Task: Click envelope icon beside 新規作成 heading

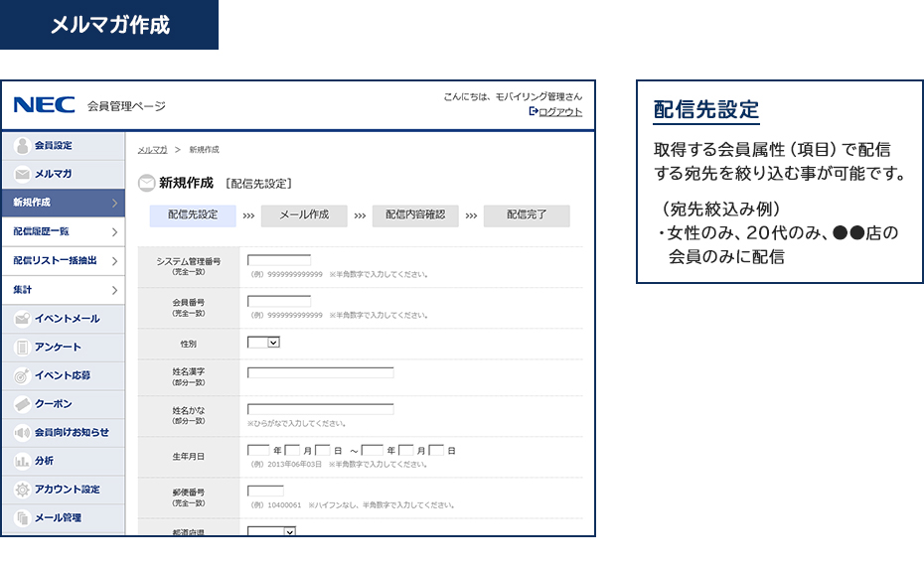Action: [146, 183]
